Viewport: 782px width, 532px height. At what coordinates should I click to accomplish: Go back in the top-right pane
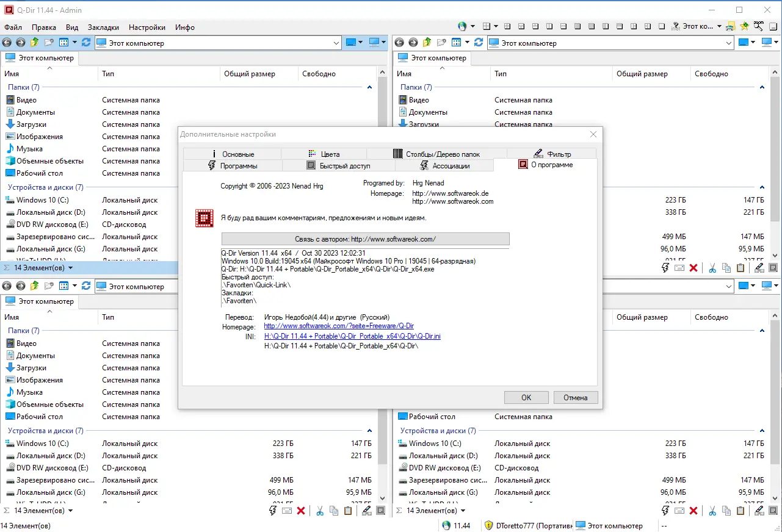point(400,43)
